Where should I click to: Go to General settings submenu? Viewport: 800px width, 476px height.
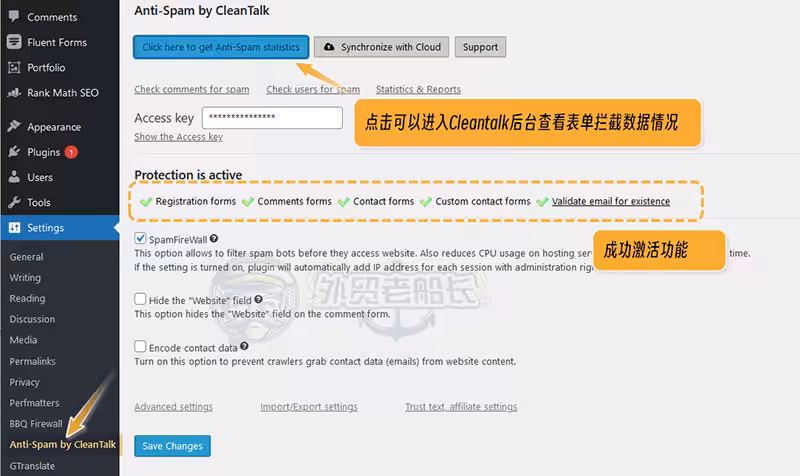click(27, 257)
